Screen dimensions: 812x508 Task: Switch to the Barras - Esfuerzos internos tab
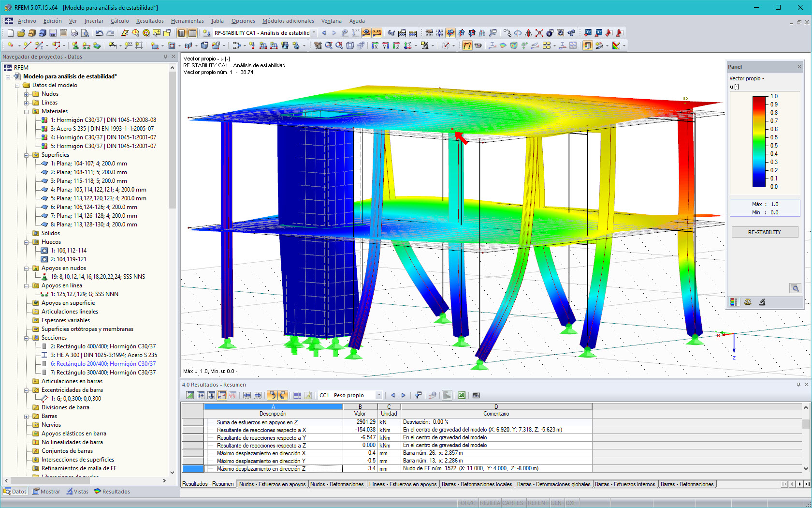click(624, 484)
